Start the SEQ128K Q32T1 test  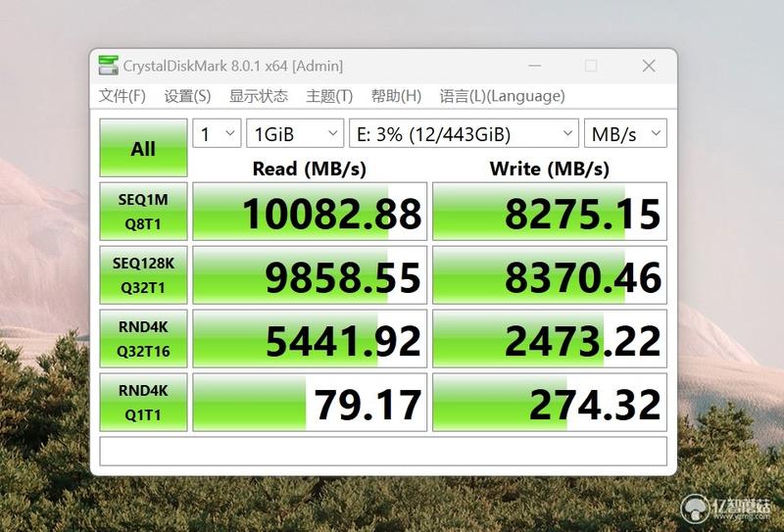[143, 274]
